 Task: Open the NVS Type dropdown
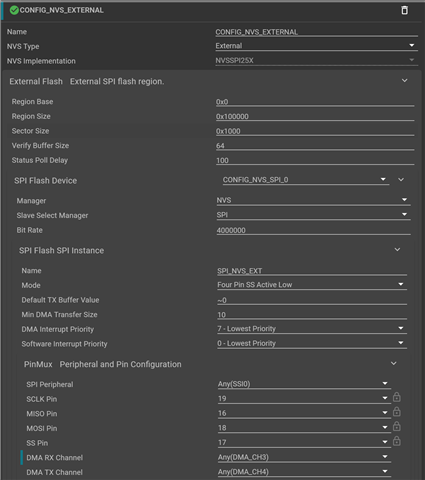[x=316, y=46]
